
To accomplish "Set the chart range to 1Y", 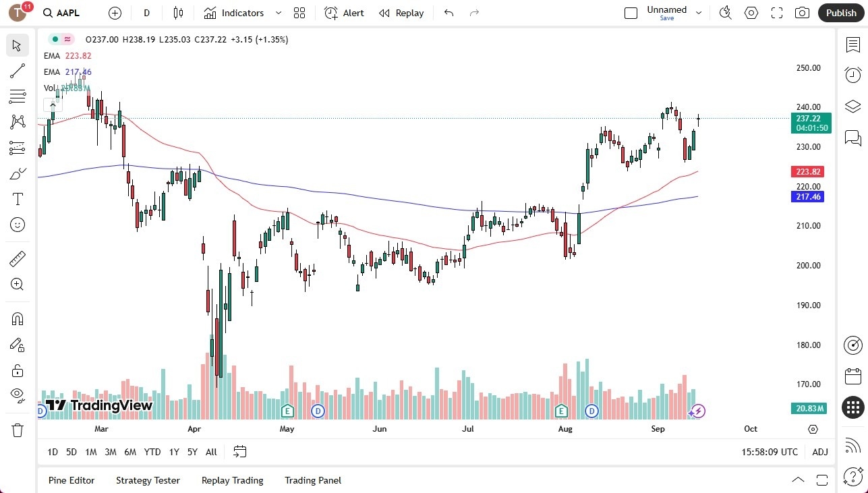I will click(173, 452).
